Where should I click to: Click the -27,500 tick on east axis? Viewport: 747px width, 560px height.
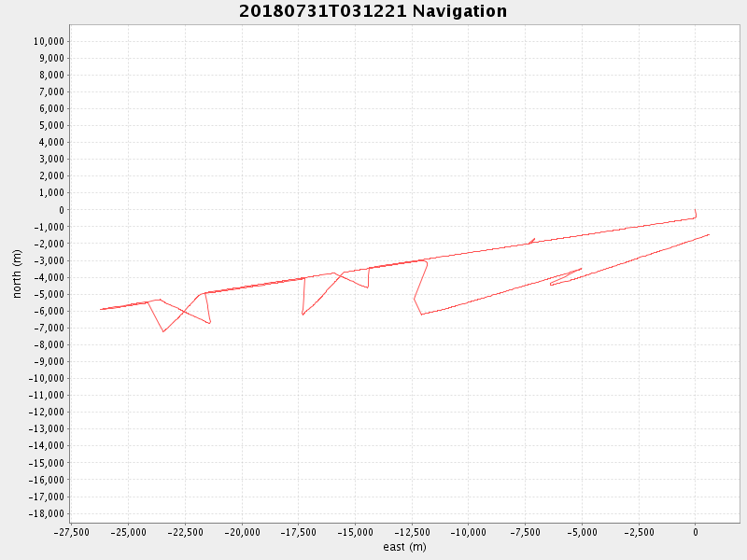[73, 532]
